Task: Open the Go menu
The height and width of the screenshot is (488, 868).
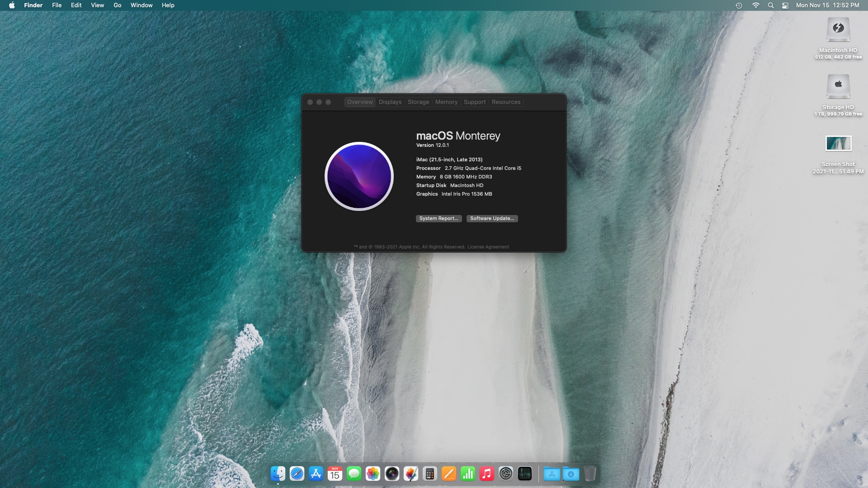Action: [x=117, y=5]
